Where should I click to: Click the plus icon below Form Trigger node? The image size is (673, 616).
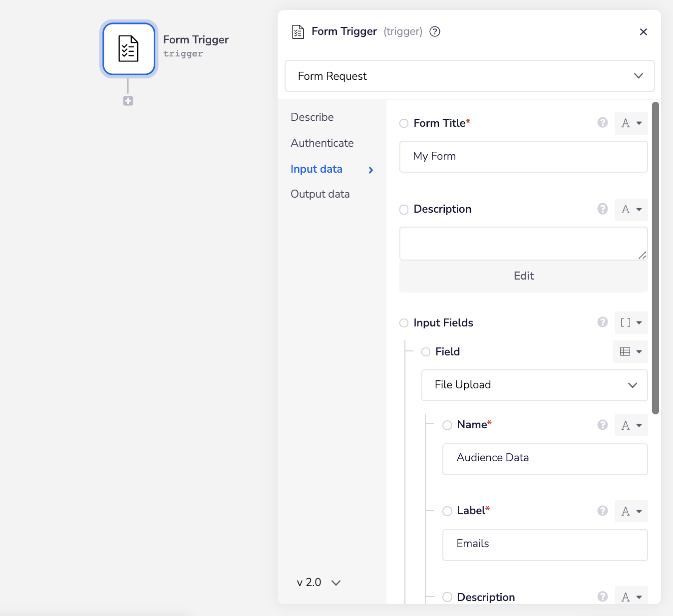(x=128, y=101)
